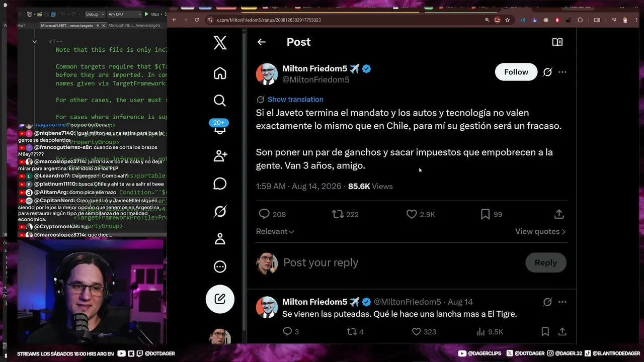Image resolution: width=644 pixels, height=362 pixels.
Task: Share the 'Se vienen las puteadas' reply
Action: tap(562, 332)
